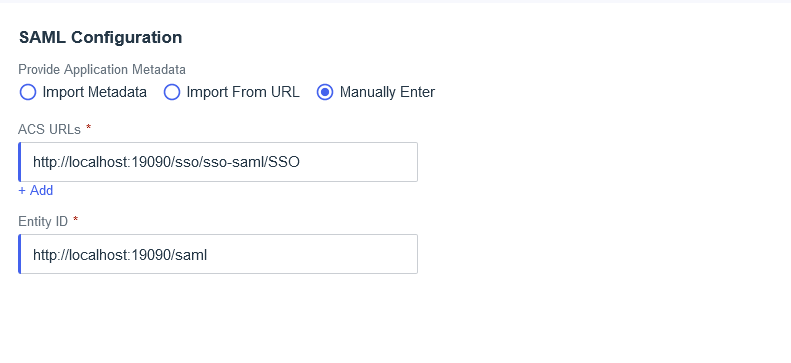Focus the ACS URLs input field
Image resolution: width=791 pixels, height=363 pixels.
218,162
